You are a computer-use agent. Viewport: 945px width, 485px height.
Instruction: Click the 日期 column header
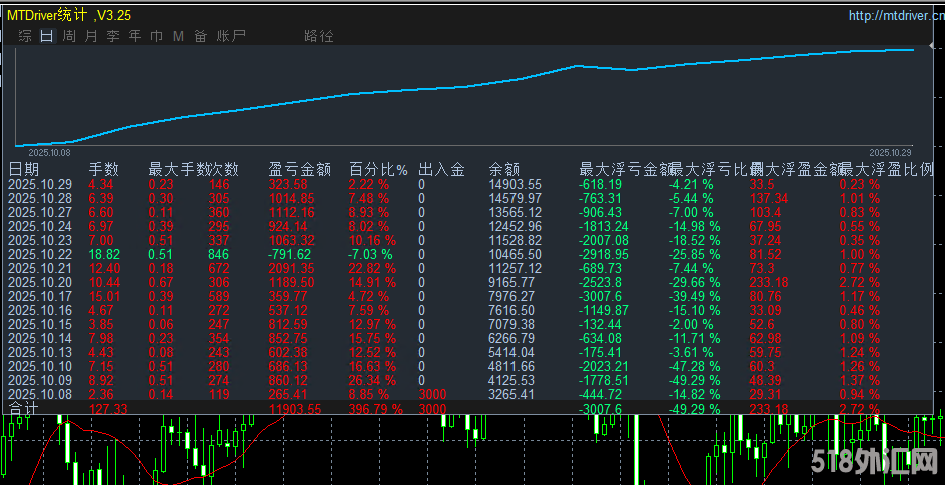pyautogui.click(x=24, y=170)
